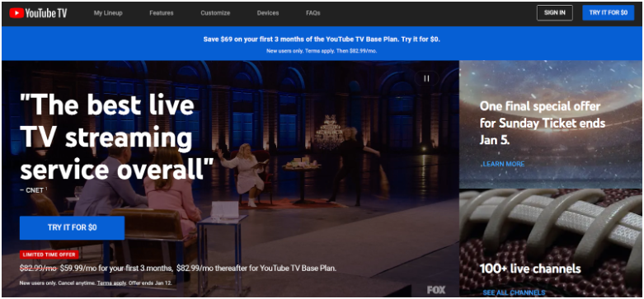
Task: Click the header TRY IT FOR $0 button
Action: coord(609,12)
